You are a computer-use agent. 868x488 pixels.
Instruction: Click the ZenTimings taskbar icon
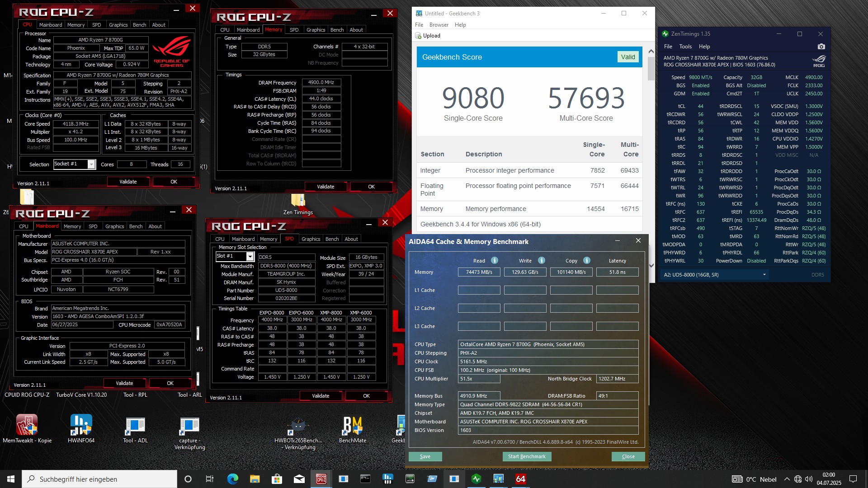[x=476, y=479]
